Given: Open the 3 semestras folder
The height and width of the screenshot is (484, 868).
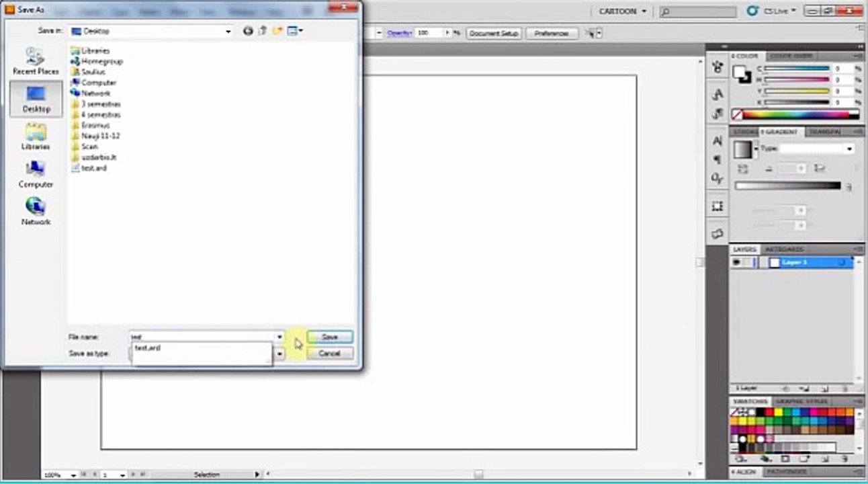Looking at the screenshot, I should [x=95, y=104].
